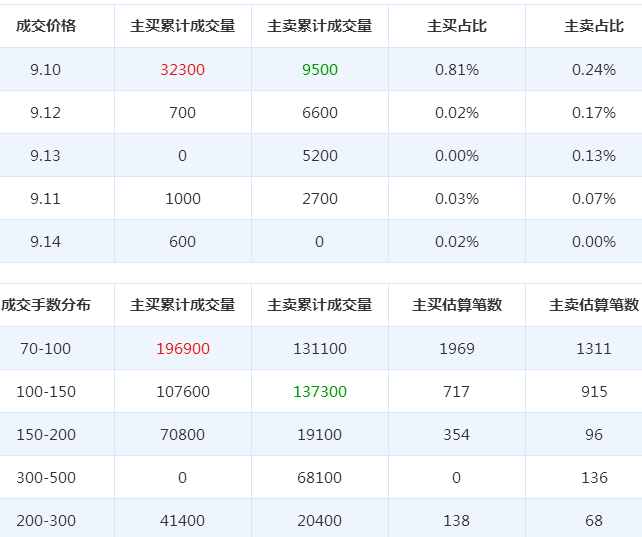Click the 主卖估算笔数 column header
642x537 pixels.
point(594,305)
